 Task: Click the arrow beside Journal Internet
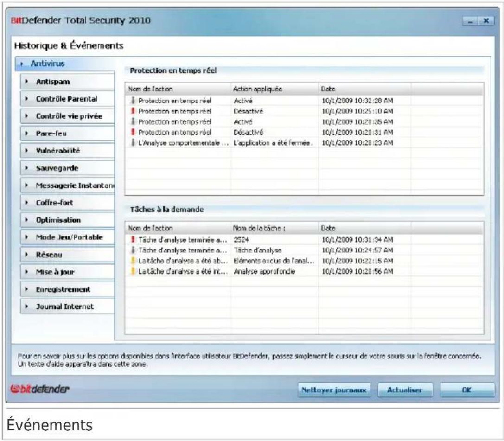click(27, 307)
